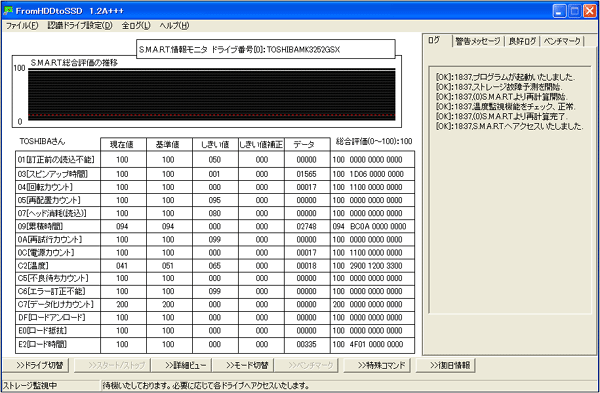Viewport: 600px width, 393px height.
Task: Click the >>特殊コマンド button
Action: 377,365
